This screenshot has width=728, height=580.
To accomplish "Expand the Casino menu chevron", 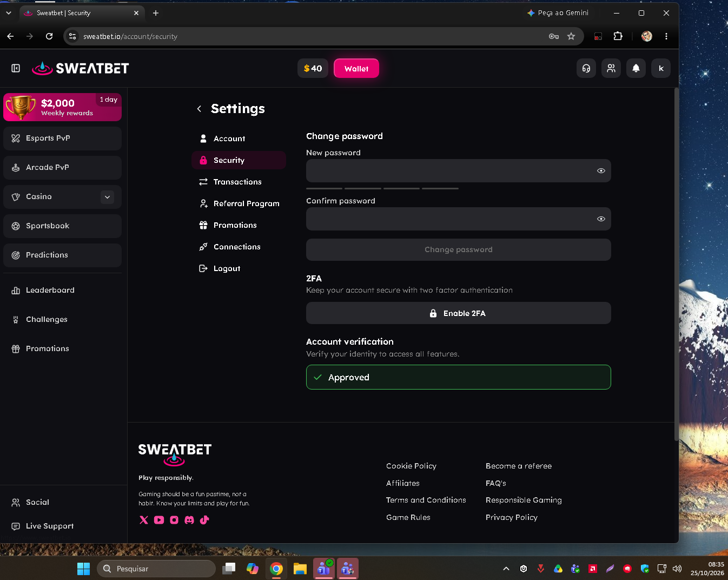I will point(107,197).
